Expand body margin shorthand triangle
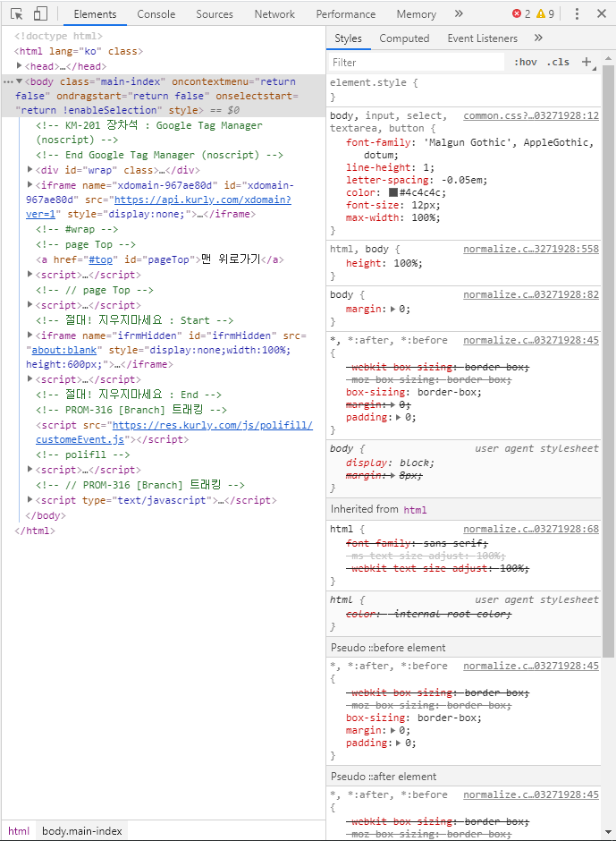Screen dimensions: 616x841 coord(393,309)
